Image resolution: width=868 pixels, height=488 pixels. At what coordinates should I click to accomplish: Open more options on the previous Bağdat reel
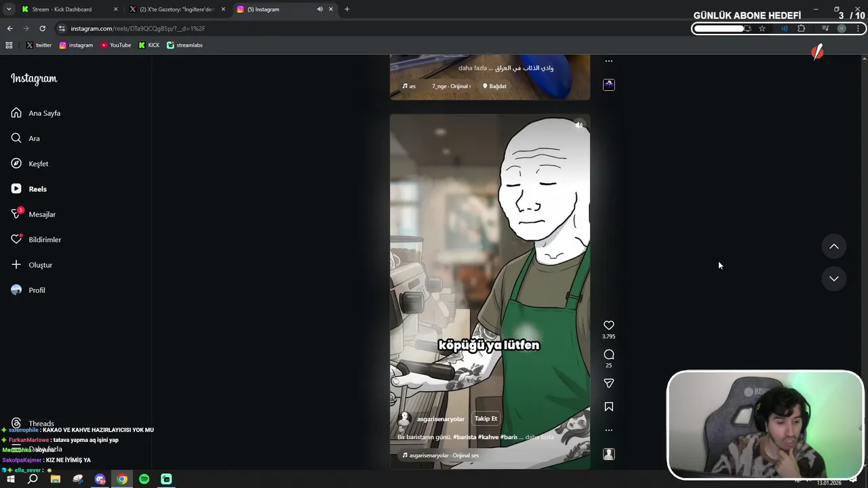coord(609,61)
